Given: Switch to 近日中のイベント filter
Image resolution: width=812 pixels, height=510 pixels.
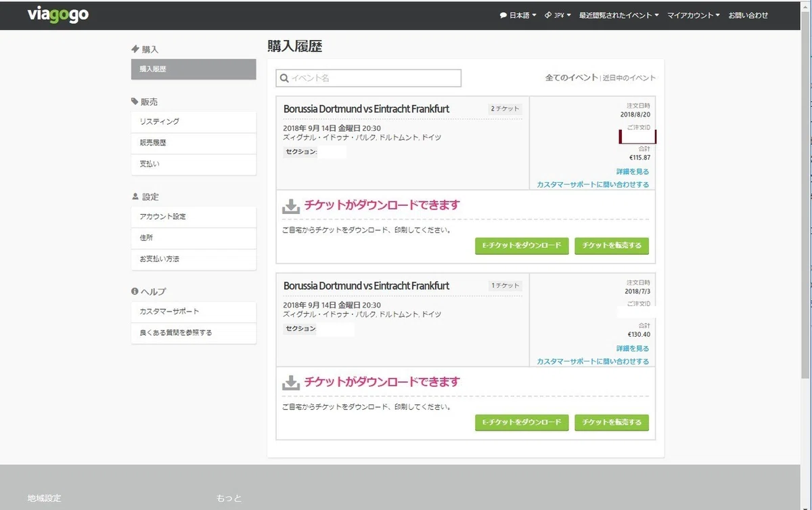Looking at the screenshot, I should (x=629, y=78).
